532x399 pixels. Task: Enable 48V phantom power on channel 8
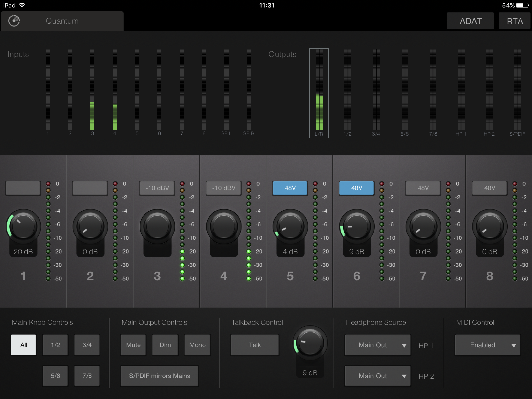tap(490, 188)
